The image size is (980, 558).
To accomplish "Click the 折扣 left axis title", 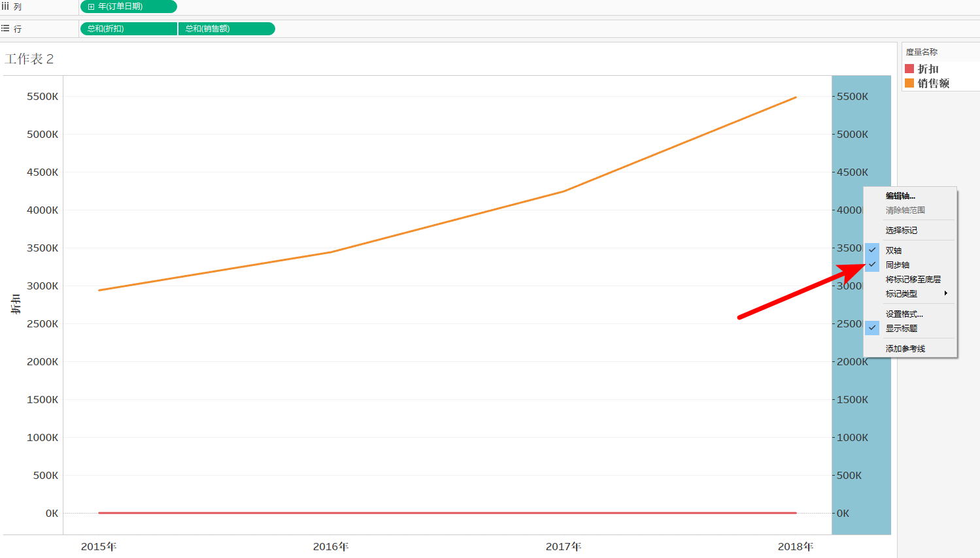I will pos(16,304).
